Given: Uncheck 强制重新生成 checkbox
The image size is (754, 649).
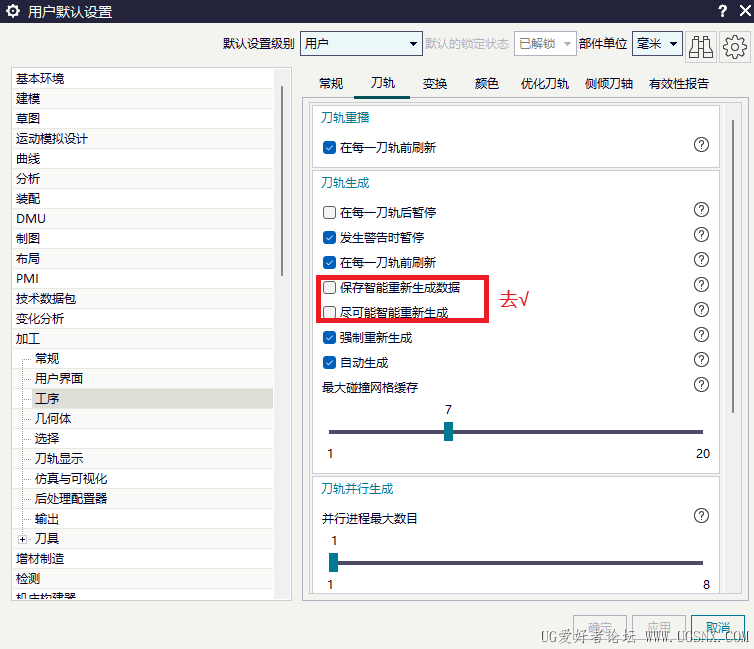Looking at the screenshot, I should (x=329, y=337).
